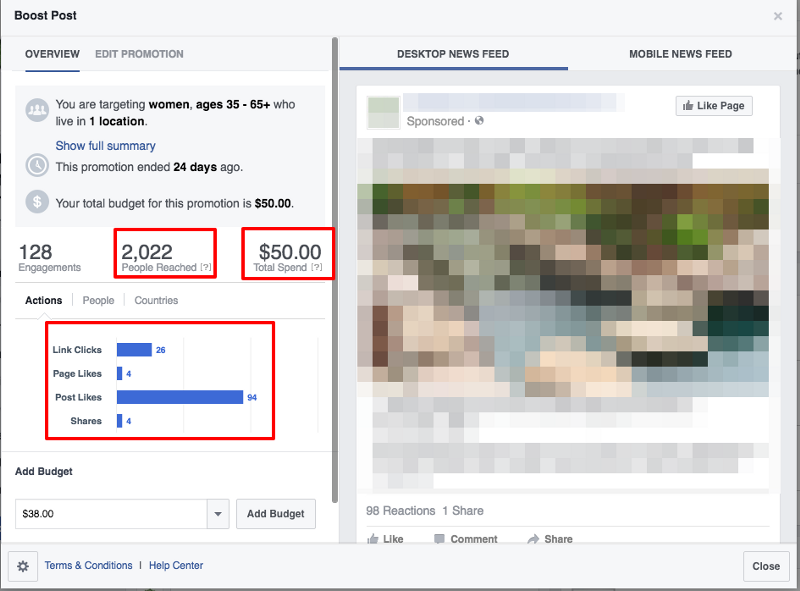Click the Close button at the bottom
The height and width of the screenshot is (591, 800).
click(x=766, y=566)
